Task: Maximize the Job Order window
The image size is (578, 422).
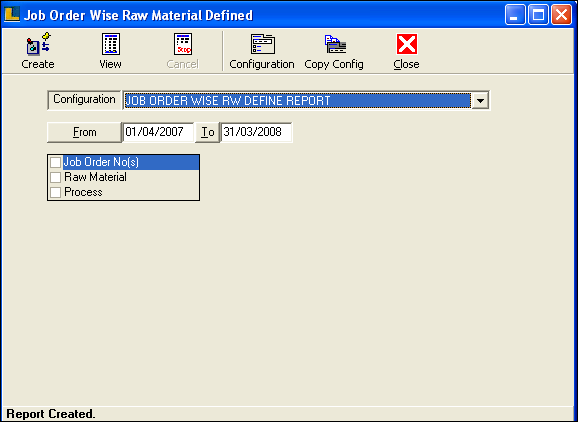Action: pos(538,15)
